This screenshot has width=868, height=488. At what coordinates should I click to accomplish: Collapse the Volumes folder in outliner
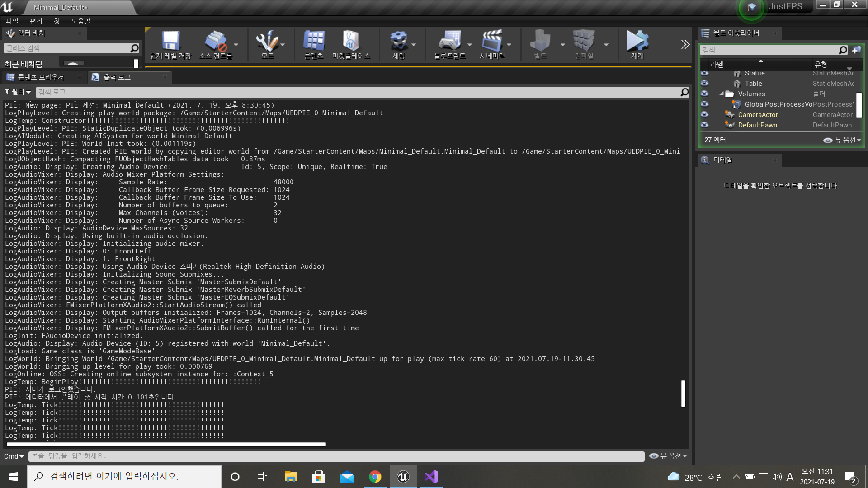point(722,94)
